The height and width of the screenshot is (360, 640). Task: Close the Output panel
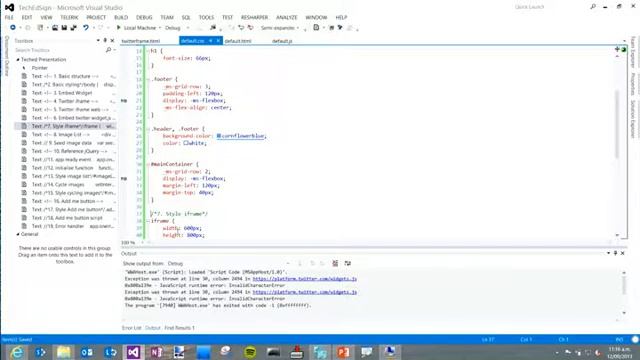(622, 253)
